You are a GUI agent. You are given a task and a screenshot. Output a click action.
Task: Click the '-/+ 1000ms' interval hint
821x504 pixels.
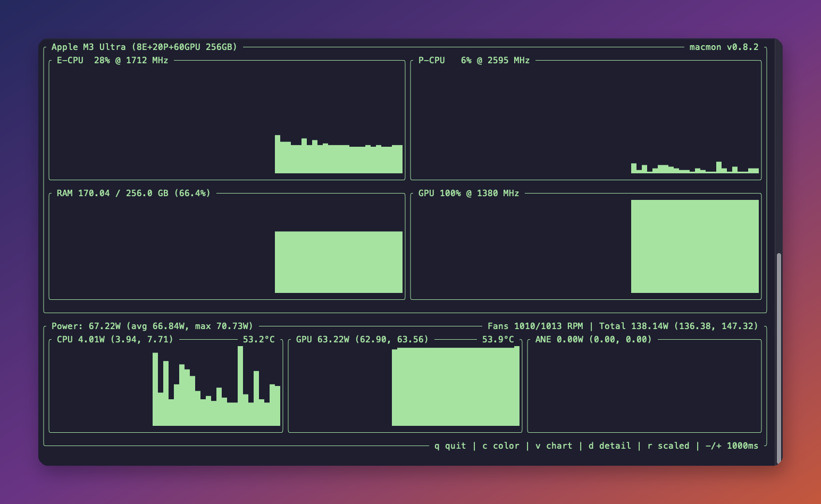coord(732,446)
